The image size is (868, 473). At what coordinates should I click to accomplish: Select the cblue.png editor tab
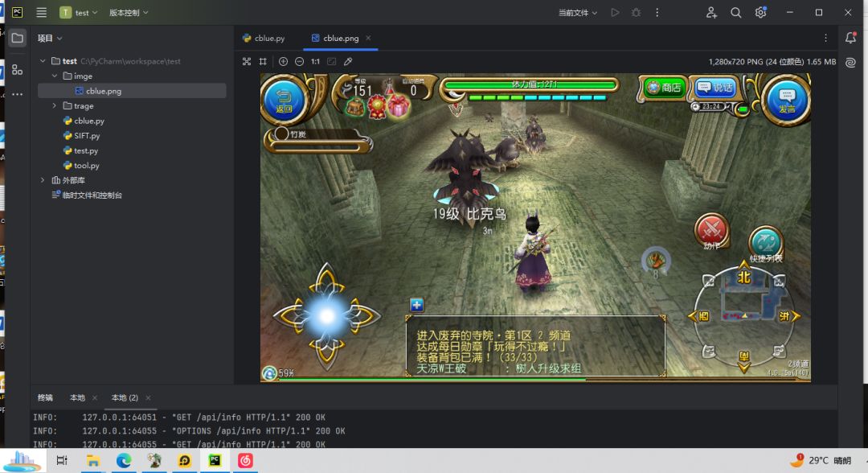click(x=341, y=39)
